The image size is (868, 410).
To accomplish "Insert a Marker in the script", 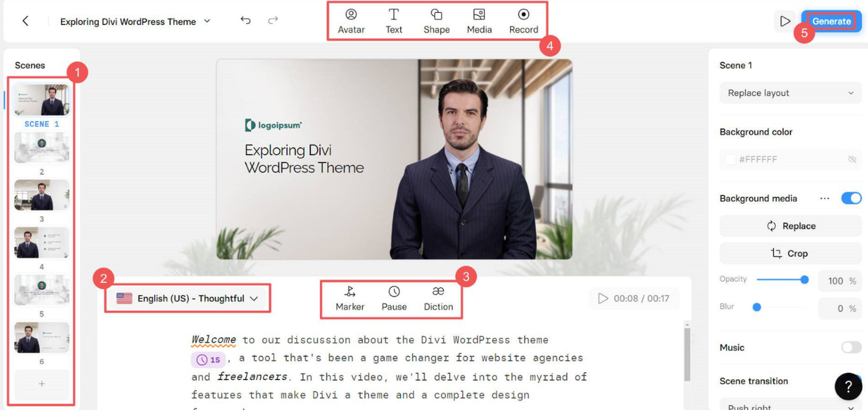I will click(350, 298).
